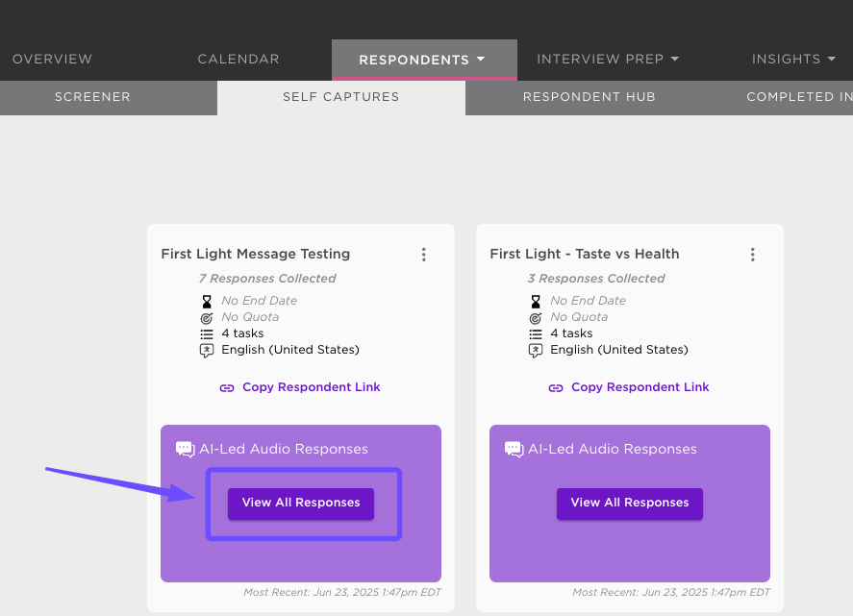Click chat bubble icon in Taste vs Health AI-Led panel
This screenshot has height=616, width=853.
coord(514,449)
